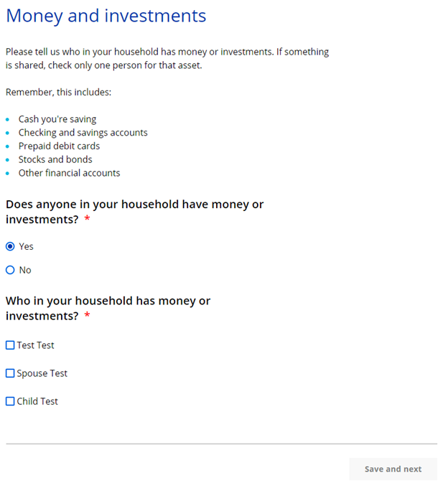The height and width of the screenshot is (491, 448).
Task: Enable the Child Test checkbox
Action: point(10,401)
